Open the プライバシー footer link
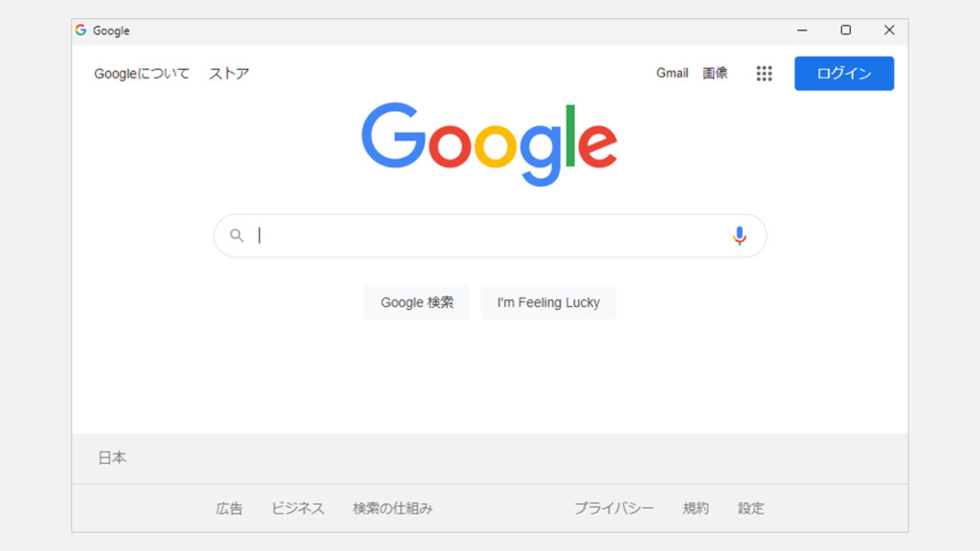 [x=613, y=509]
